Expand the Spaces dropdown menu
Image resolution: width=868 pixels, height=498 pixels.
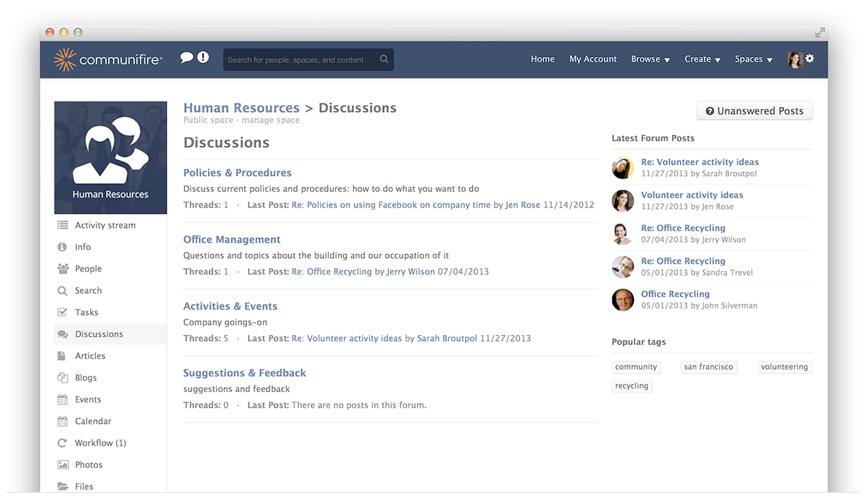pyautogui.click(x=753, y=59)
